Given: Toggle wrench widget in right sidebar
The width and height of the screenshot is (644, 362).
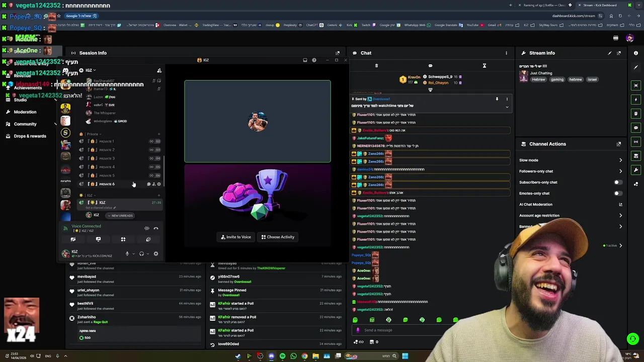Looking at the screenshot, I should coord(636,170).
